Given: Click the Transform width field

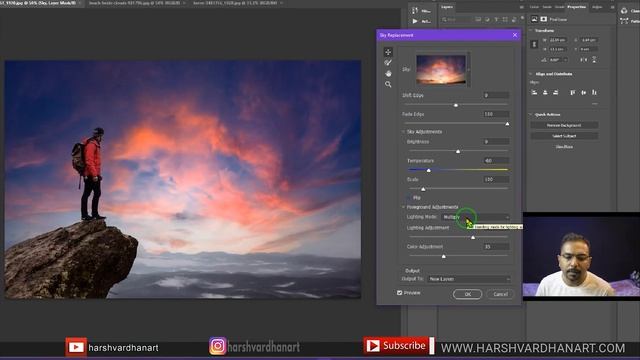Looking at the screenshot, I should coord(558,40).
